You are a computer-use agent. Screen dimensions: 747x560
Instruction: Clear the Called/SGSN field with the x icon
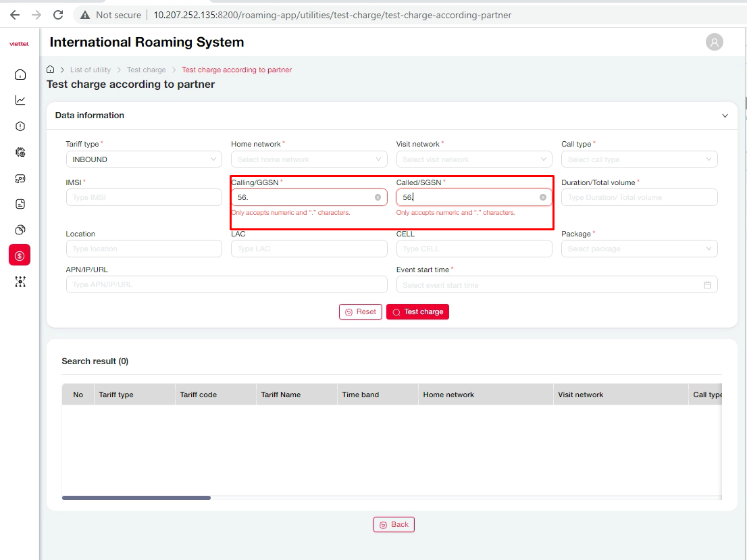point(542,197)
